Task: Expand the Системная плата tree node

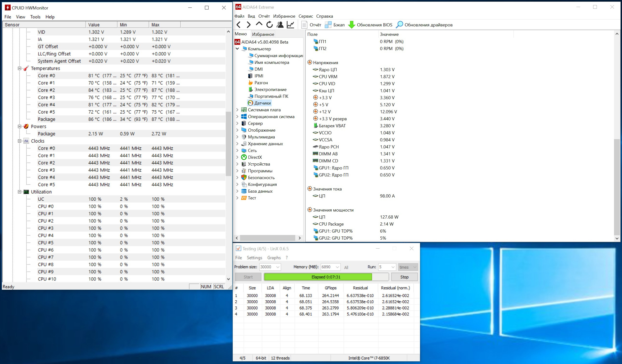Action: (x=237, y=110)
